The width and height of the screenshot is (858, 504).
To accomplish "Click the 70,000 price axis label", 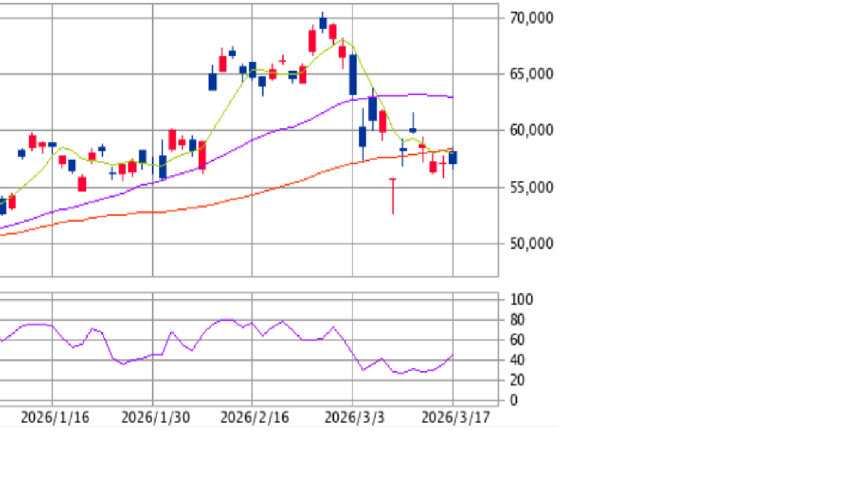I will click(x=531, y=18).
